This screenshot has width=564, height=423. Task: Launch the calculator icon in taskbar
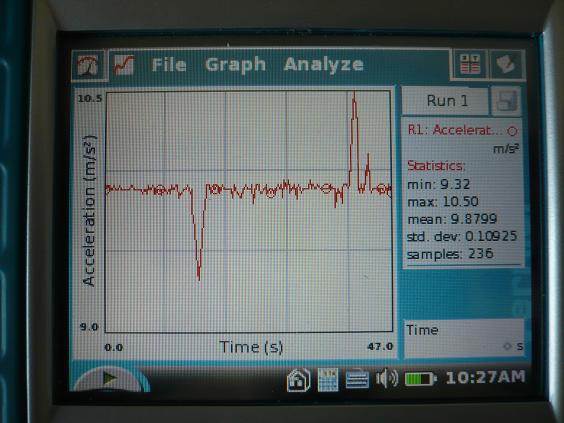click(328, 380)
